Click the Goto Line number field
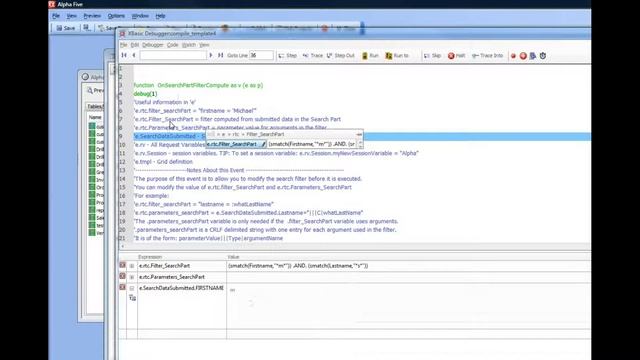Viewport: 640px width, 360px height. pos(261,56)
